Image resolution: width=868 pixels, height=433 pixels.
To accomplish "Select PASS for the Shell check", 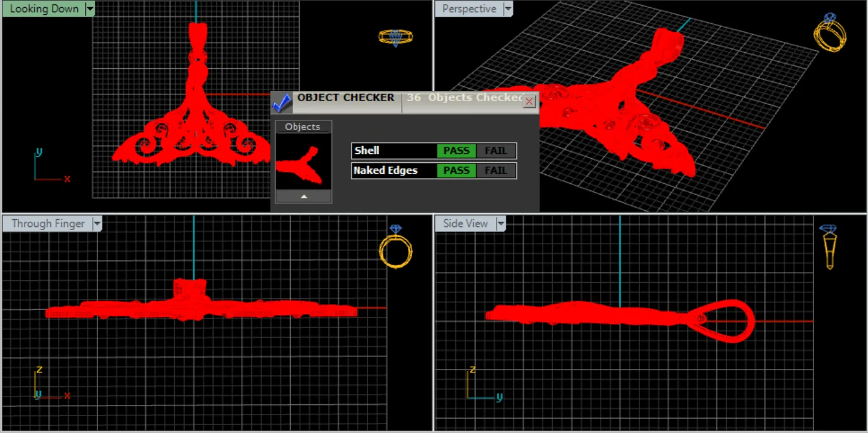I will point(456,151).
